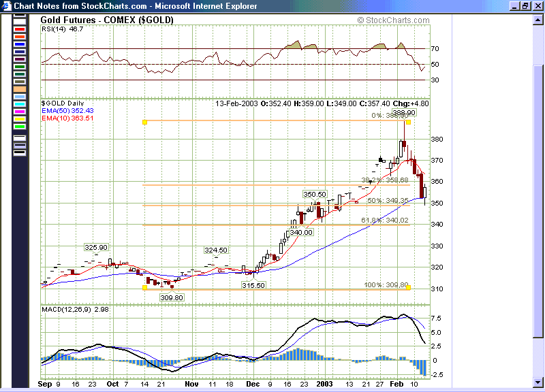Choose the olive color swatch
Image resolution: width=545 pixels, height=392 pixels.
20,82
